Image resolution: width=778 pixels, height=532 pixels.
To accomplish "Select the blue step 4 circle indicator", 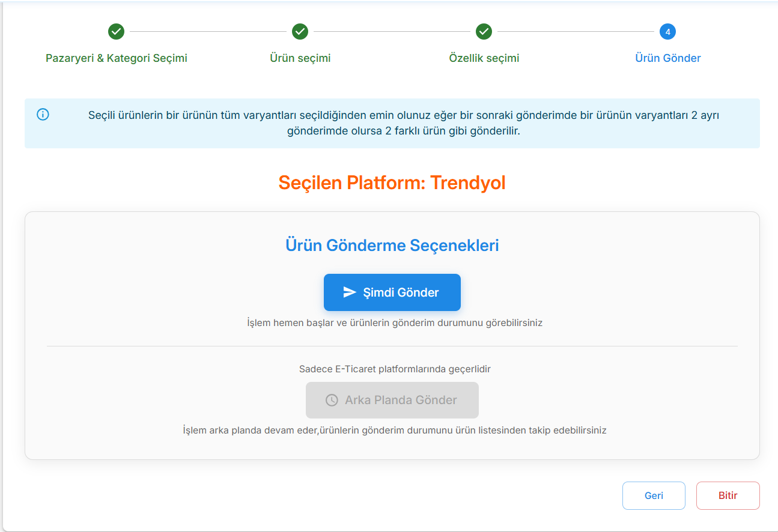I will pyautogui.click(x=667, y=31).
